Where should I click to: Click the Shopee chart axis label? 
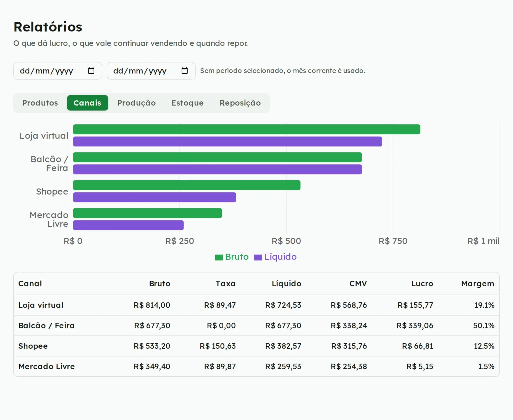click(x=52, y=191)
